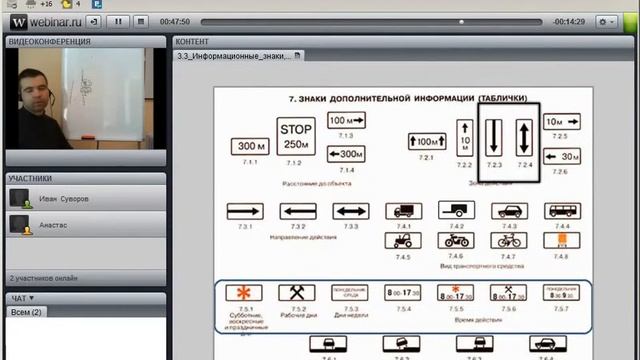The width and height of the screenshot is (640, 360).
Task: Click the motorcycle sign 7.4.6
Action: (456, 240)
